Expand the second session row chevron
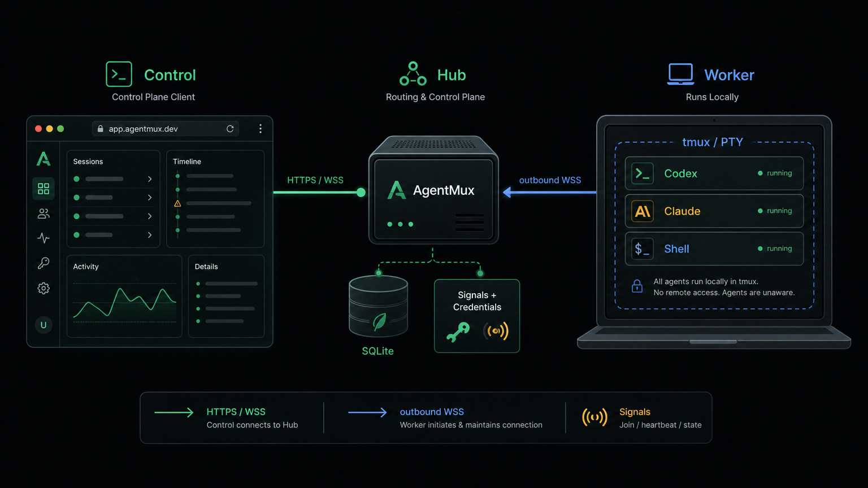 150,198
